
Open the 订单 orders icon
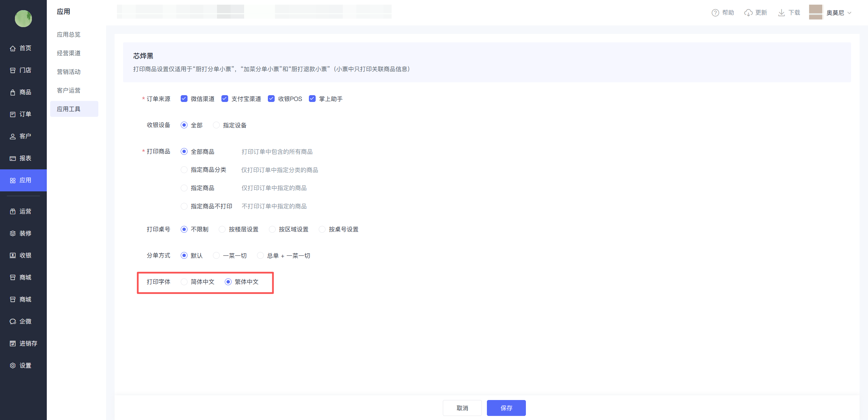[13, 114]
